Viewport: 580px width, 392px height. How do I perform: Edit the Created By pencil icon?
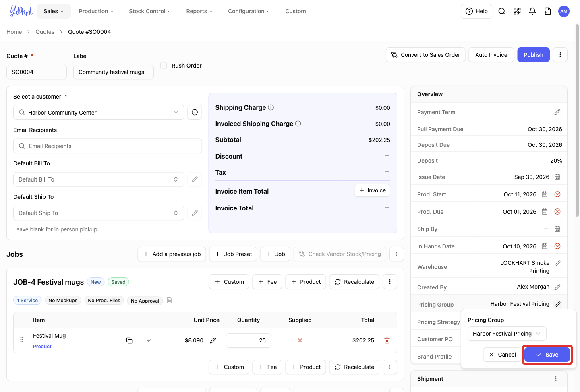coord(557,287)
